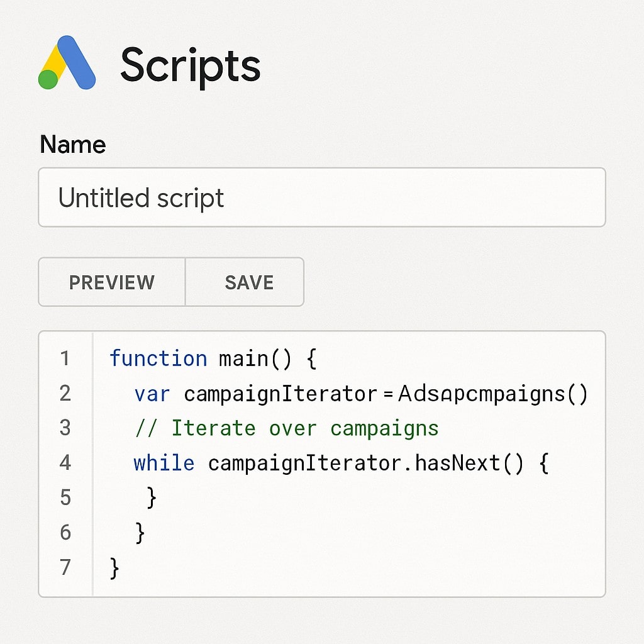Click line number 7 in the gutter
This screenshot has height=644, width=644.
pyautogui.click(x=65, y=568)
